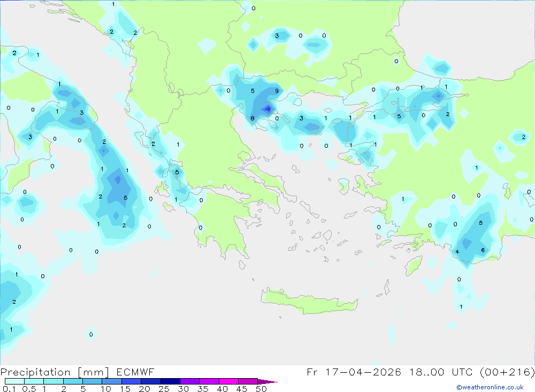Image resolution: width=535 pixels, height=392 pixels.
Task: Click the ECMWF model label
Action: click(135, 372)
